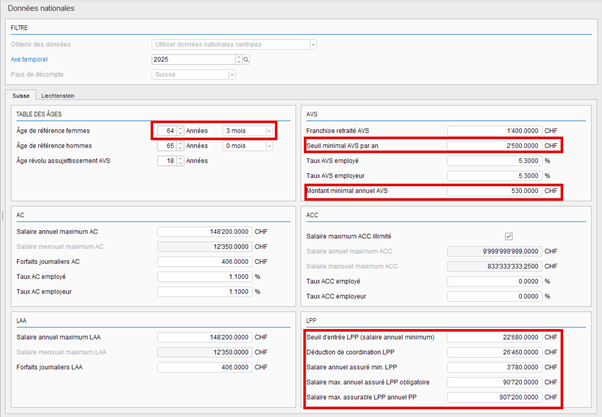Click stepper for Âge révolu assujettissement AVS
Screen dimensions: 602x417
tap(180, 161)
